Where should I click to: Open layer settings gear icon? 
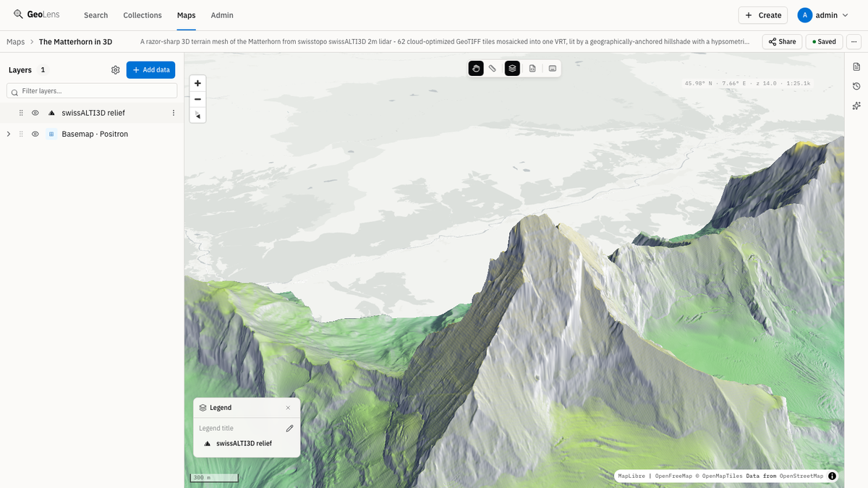116,70
